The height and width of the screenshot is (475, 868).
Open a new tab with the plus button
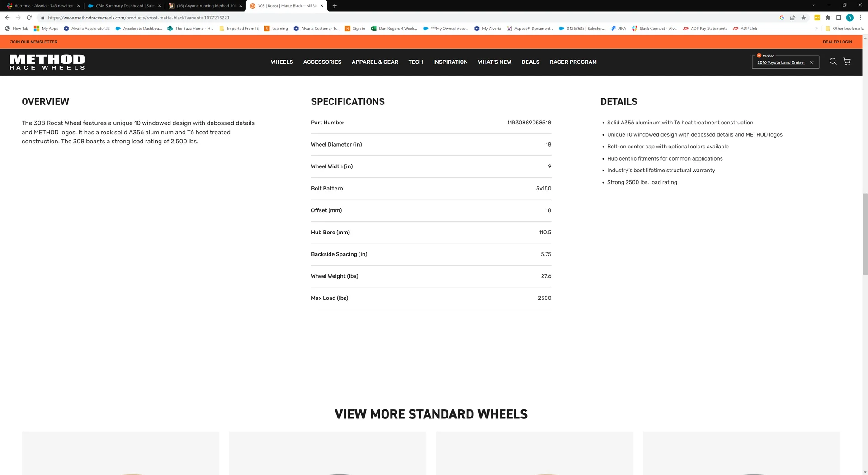pyautogui.click(x=335, y=6)
